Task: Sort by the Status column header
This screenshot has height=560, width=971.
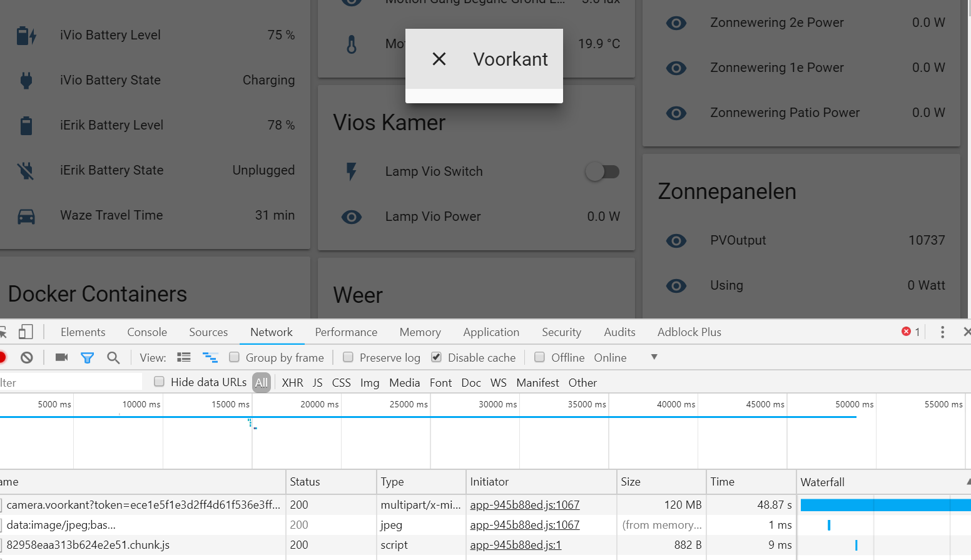Action: click(331, 482)
